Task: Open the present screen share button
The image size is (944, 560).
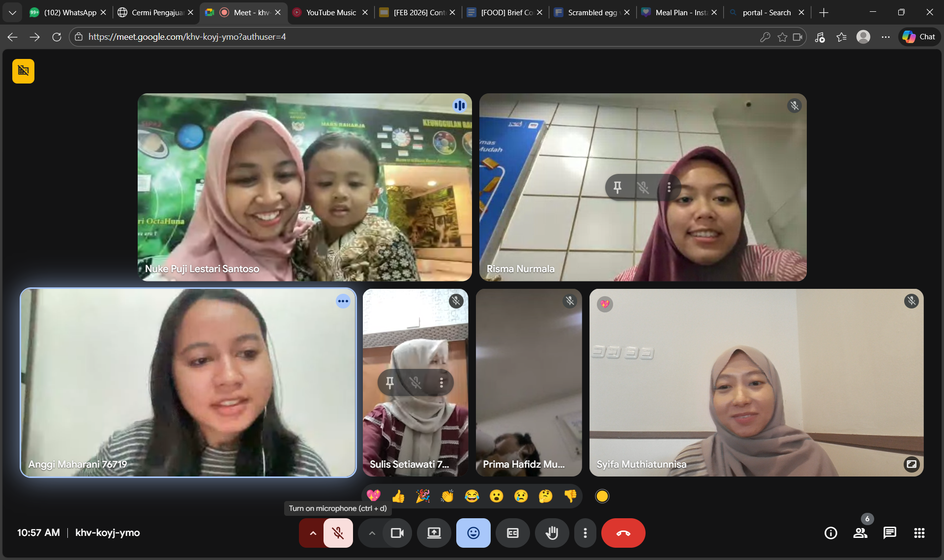Action: coord(434,533)
